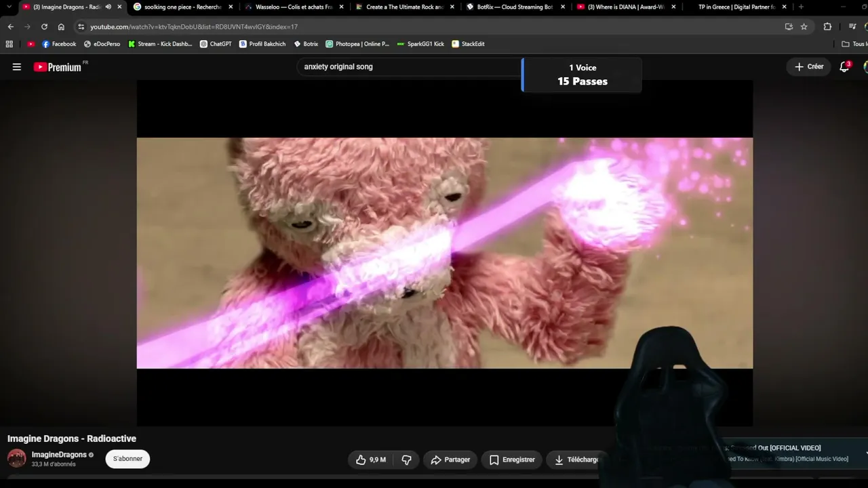Open the ImagineDragons channel avatar
868x488 pixels.
click(x=17, y=458)
